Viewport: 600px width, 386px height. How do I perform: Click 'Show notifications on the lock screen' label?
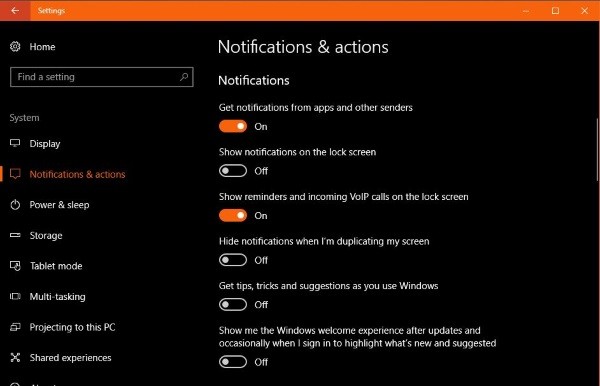coord(297,152)
